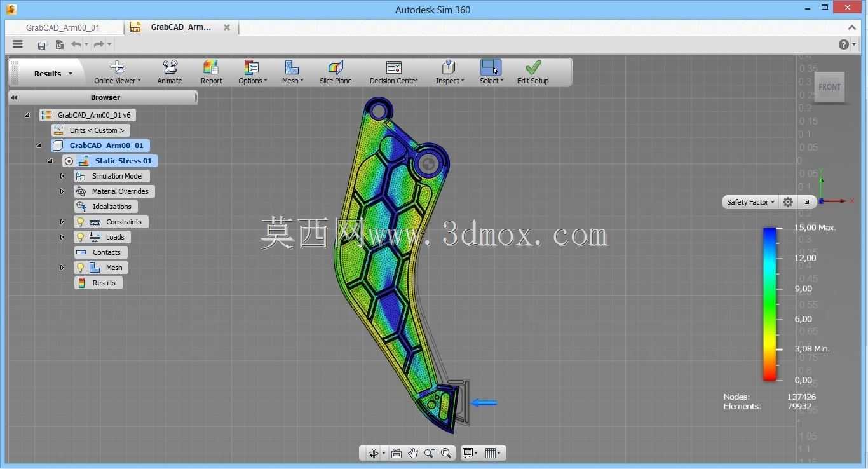The width and height of the screenshot is (868, 469).
Task: Toggle the Mesh lightbulb visibility
Action: [80, 268]
